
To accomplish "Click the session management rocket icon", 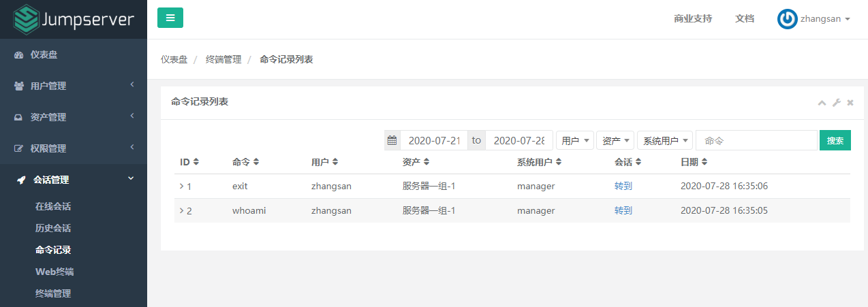I will point(21,180).
